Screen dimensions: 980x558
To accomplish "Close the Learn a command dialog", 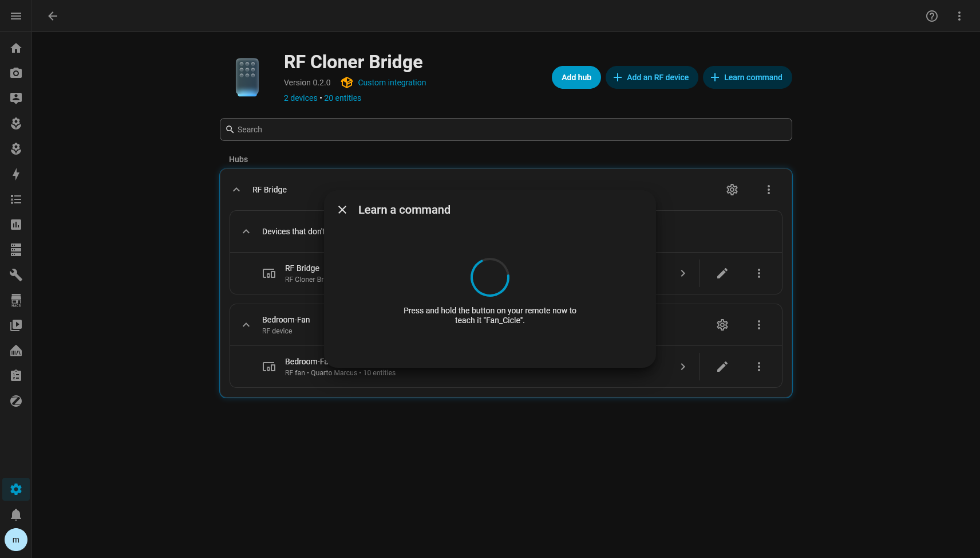I will coord(342,210).
